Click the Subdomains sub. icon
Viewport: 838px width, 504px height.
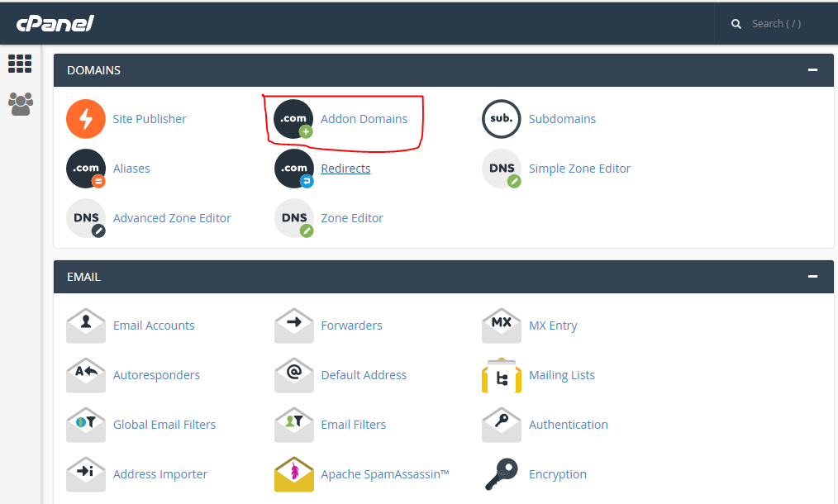502,119
